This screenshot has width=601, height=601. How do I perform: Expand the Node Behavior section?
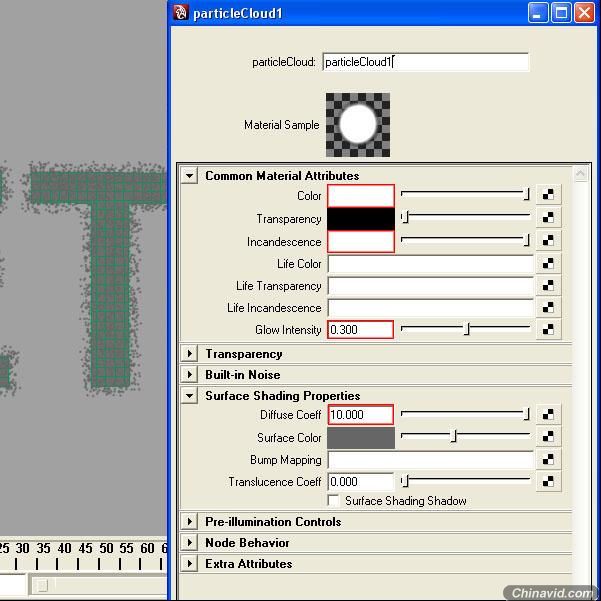pos(189,542)
